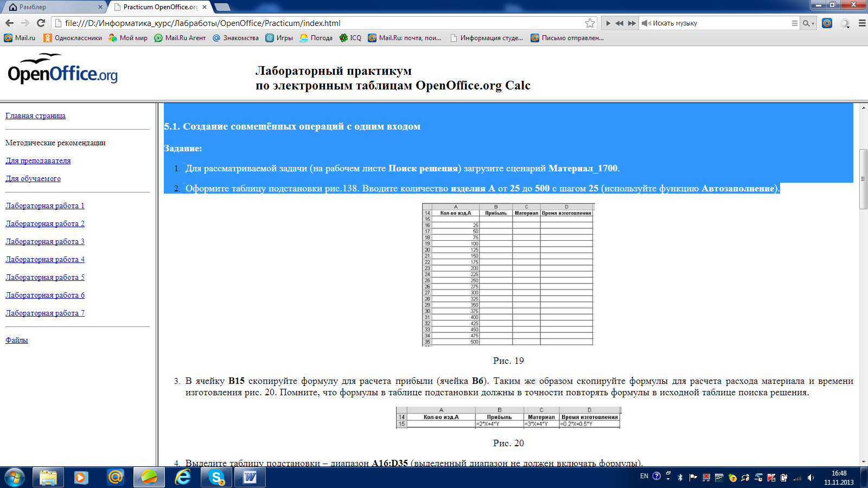This screenshot has width=868, height=488.
Task: Click the Mail.ru @ extension icon
Action: click(827, 23)
